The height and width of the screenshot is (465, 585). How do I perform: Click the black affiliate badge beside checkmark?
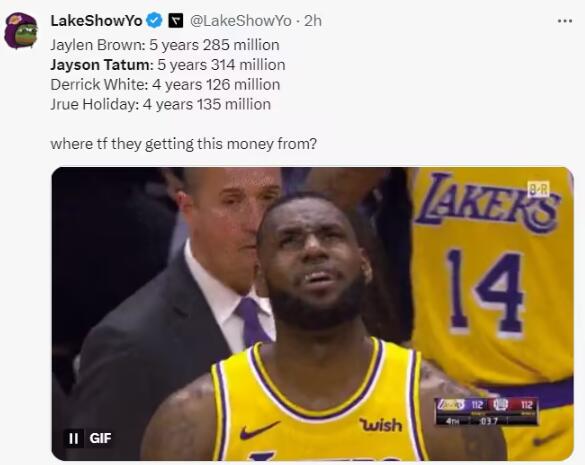176,21
